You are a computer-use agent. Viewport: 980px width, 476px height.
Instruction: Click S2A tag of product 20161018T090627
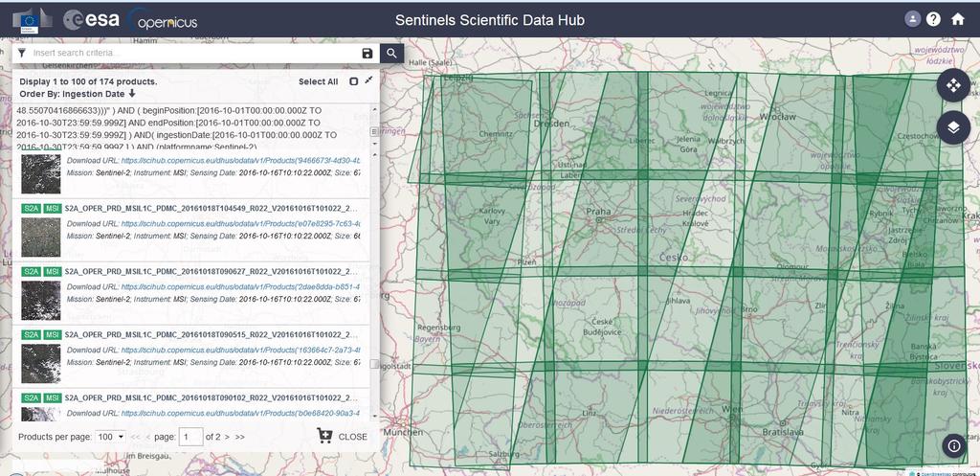(31, 271)
